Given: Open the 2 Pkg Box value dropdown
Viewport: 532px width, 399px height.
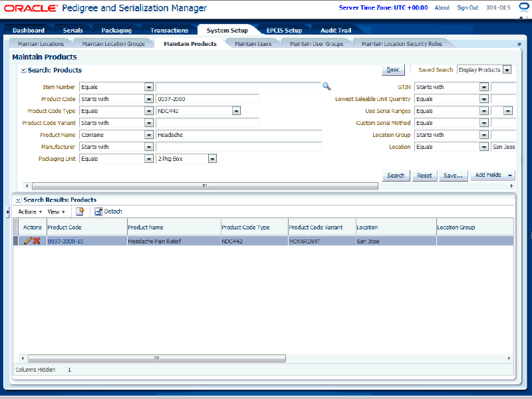Looking at the screenshot, I should [212, 159].
